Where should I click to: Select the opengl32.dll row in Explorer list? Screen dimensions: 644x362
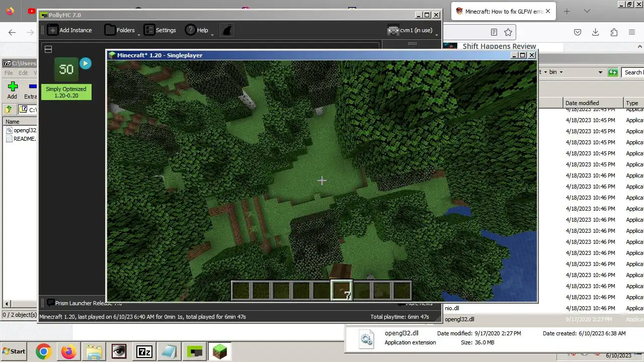click(x=543, y=319)
